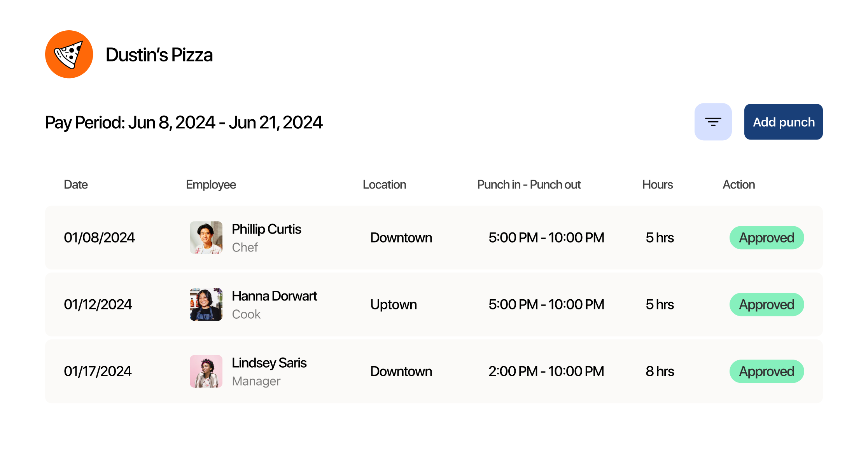Click Lindsey Saris's profile photo
The image size is (868, 454).
click(206, 371)
